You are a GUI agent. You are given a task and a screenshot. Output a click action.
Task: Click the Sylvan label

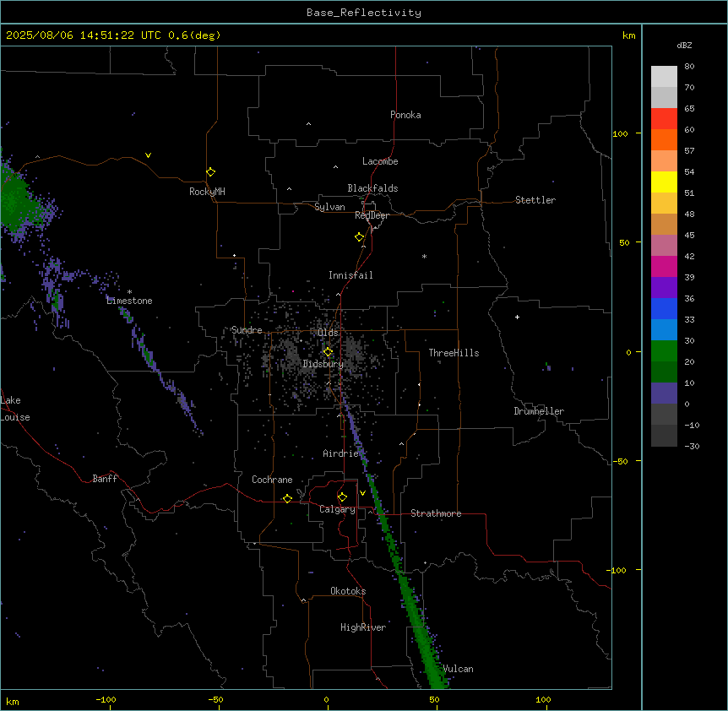[329, 207]
